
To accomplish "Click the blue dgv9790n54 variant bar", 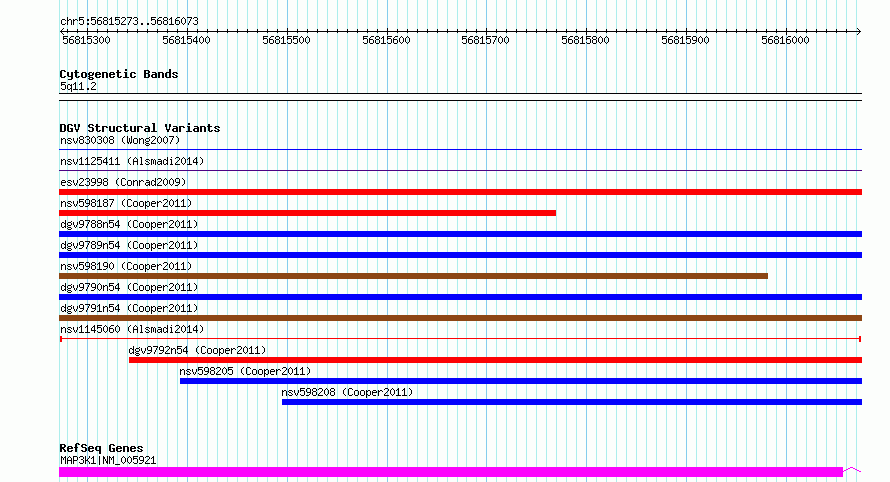I will (460, 297).
